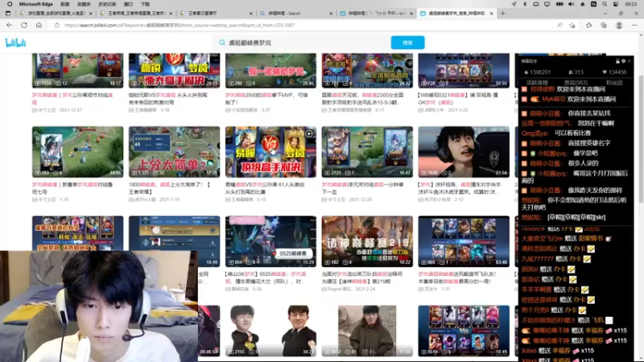The height and width of the screenshot is (362, 644).
Task: Open the 诸神巅峰赛 219 thumbnail
Action: tap(367, 241)
